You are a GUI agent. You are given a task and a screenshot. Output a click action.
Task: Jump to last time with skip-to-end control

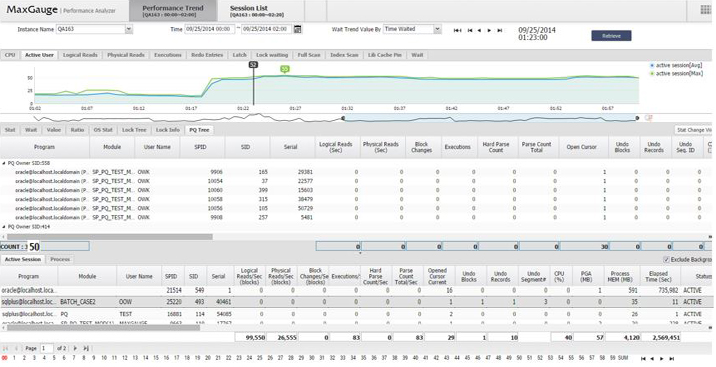click(500, 30)
